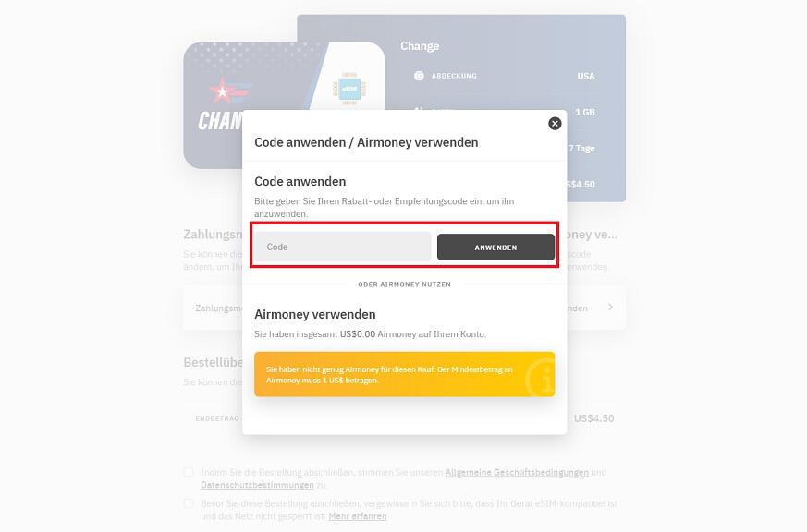807x532 pixels.
Task: Click the Code anwenden section heading
Action: pos(300,181)
